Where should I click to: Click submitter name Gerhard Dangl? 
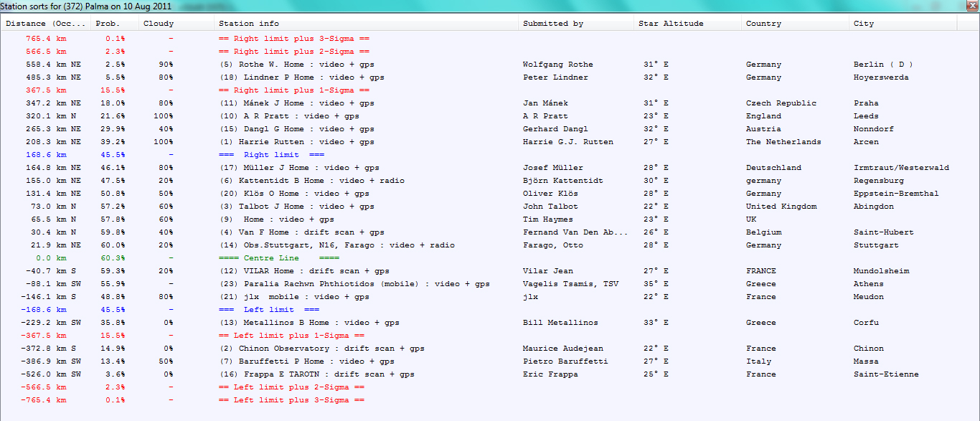pyautogui.click(x=555, y=129)
